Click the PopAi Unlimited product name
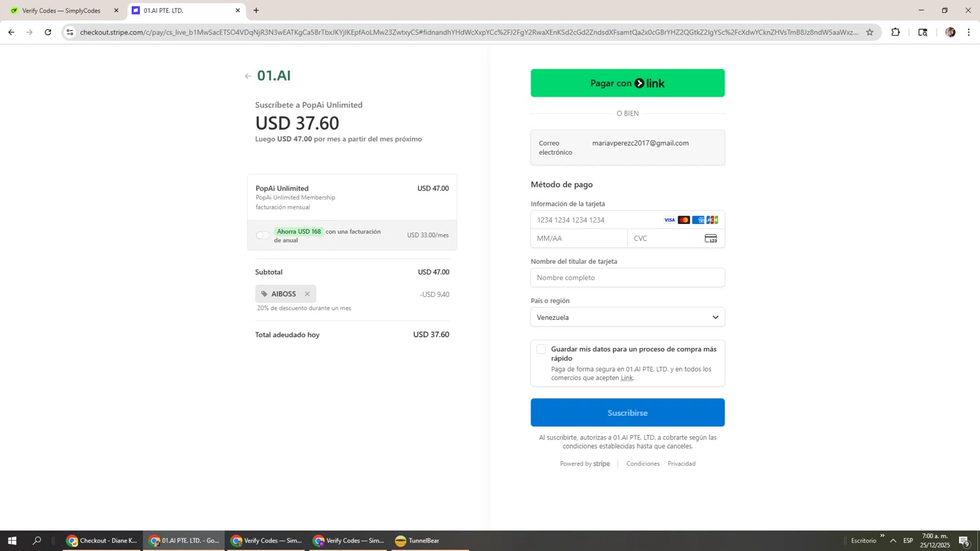980x551 pixels. 282,189
